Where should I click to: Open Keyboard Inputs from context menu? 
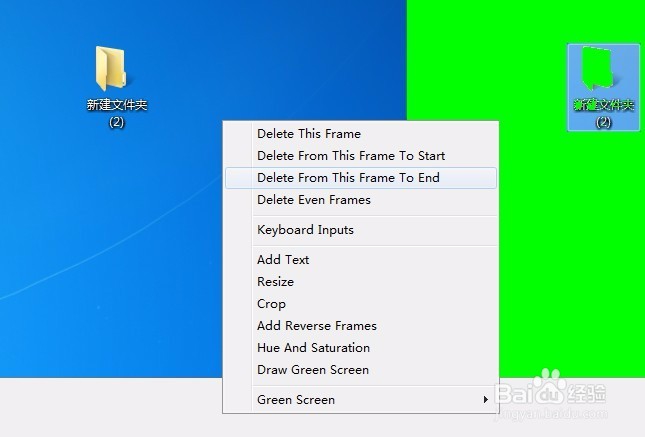361,230
